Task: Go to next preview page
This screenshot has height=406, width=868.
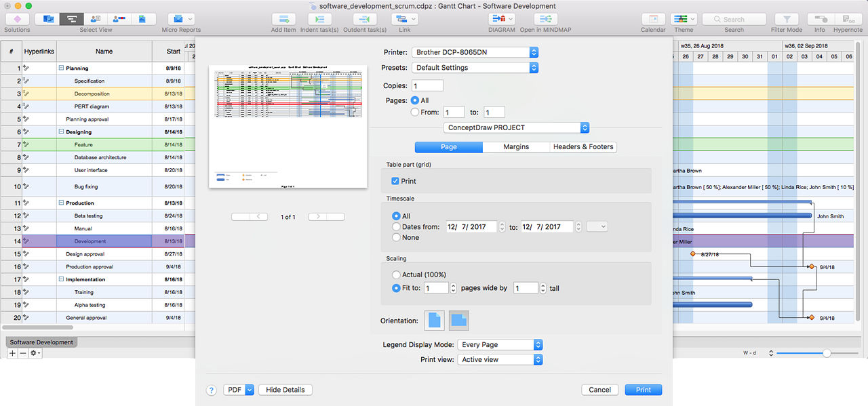Action: [326, 217]
